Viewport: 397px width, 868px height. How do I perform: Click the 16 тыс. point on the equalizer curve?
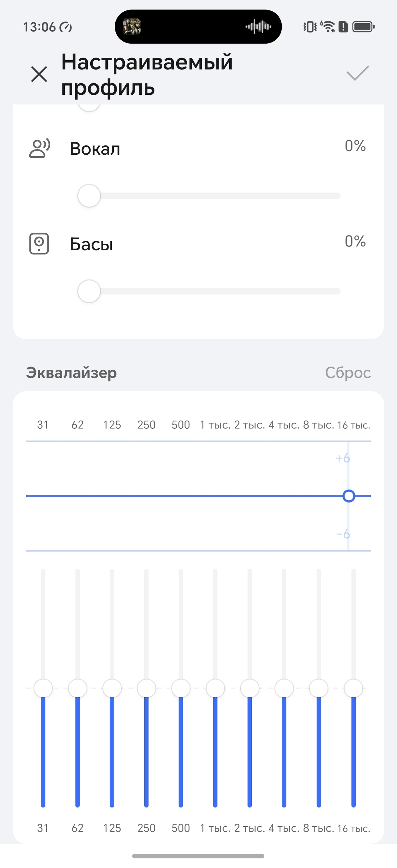coord(349,496)
